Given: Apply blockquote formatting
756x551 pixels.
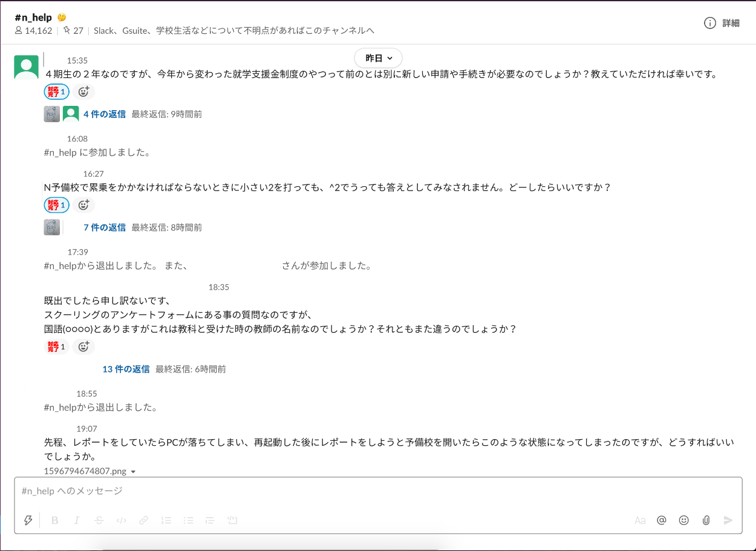Looking at the screenshot, I should pos(210,520).
